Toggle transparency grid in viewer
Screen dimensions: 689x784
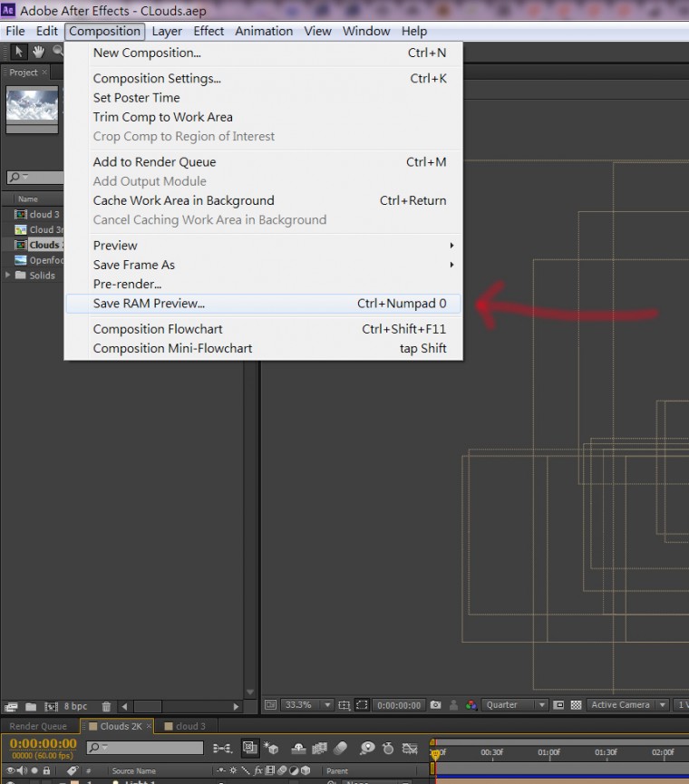coord(576,705)
